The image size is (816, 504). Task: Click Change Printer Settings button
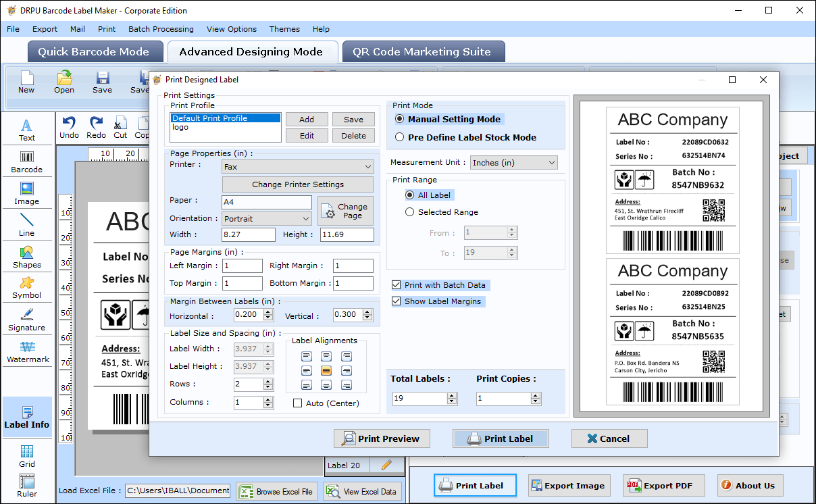pos(298,184)
